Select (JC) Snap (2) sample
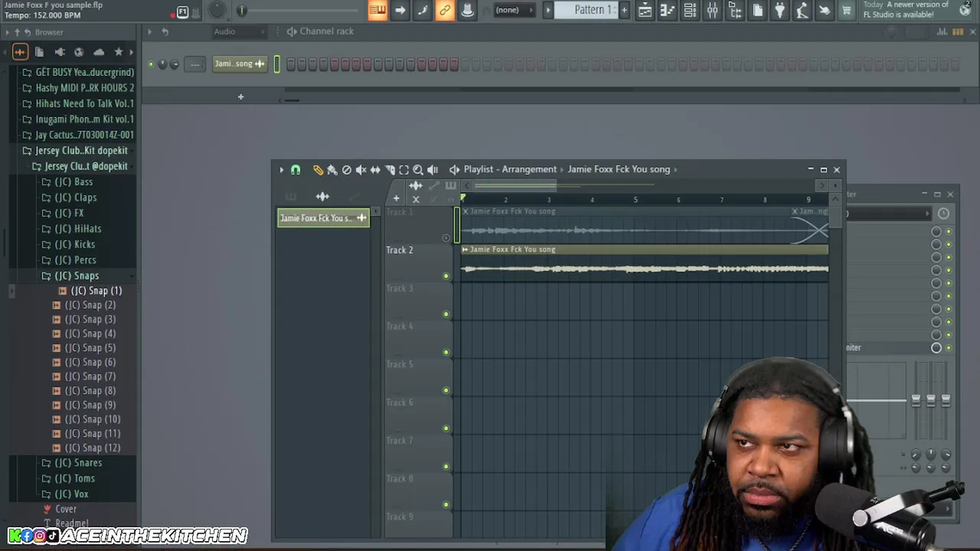Viewport: 980px width, 551px height. [90, 305]
